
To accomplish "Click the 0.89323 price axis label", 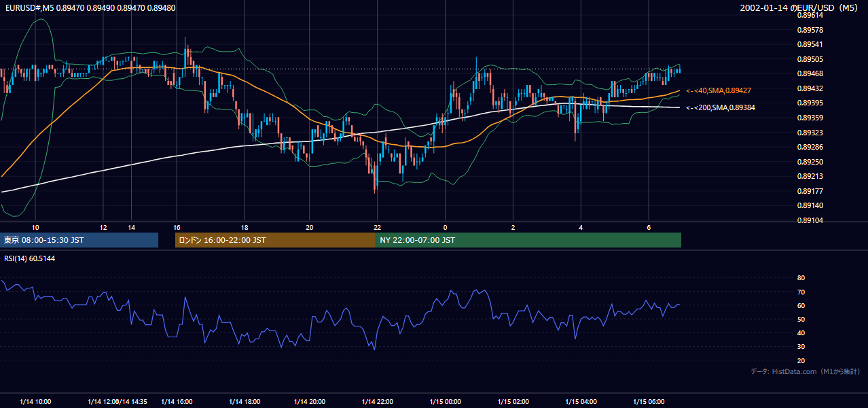I will [x=810, y=133].
